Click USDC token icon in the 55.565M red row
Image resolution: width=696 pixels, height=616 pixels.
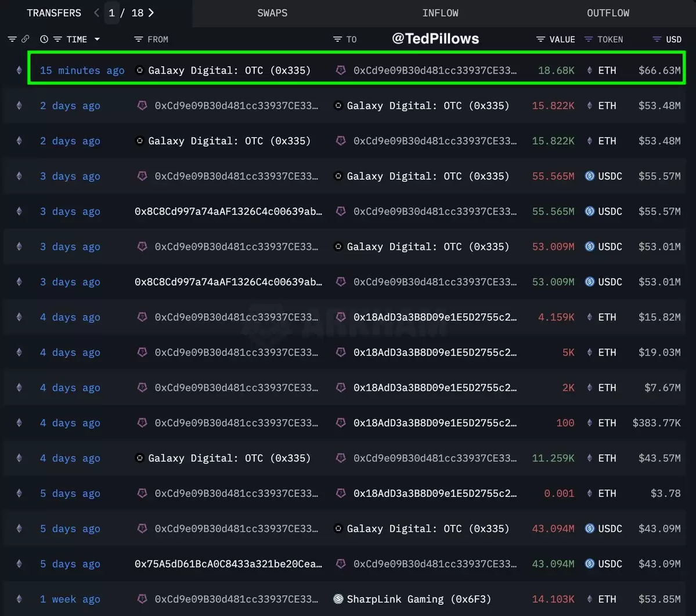click(x=589, y=176)
